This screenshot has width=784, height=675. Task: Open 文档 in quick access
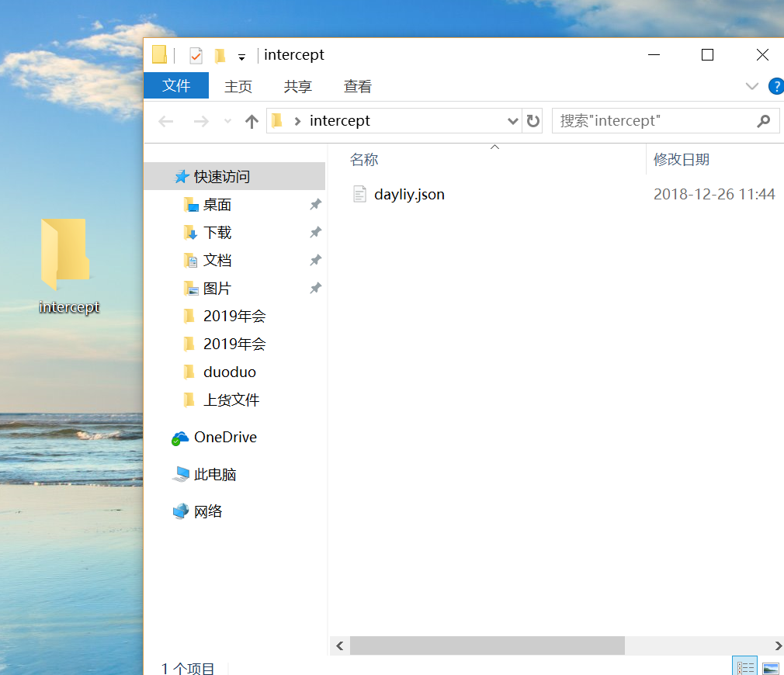click(x=217, y=261)
